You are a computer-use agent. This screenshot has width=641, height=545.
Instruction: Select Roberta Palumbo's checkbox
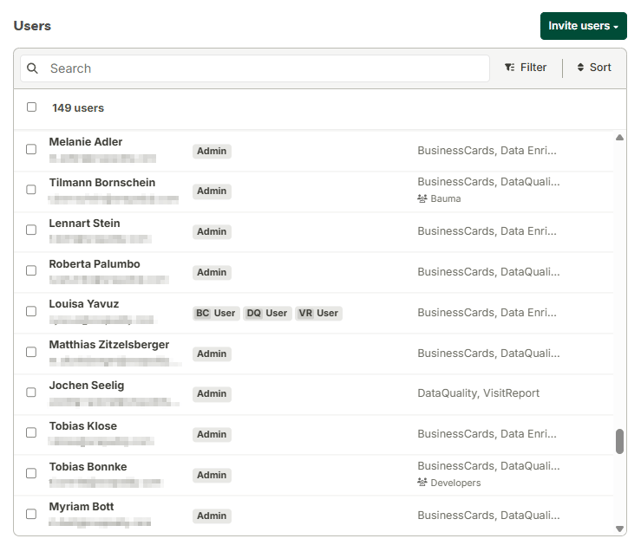coord(31,271)
